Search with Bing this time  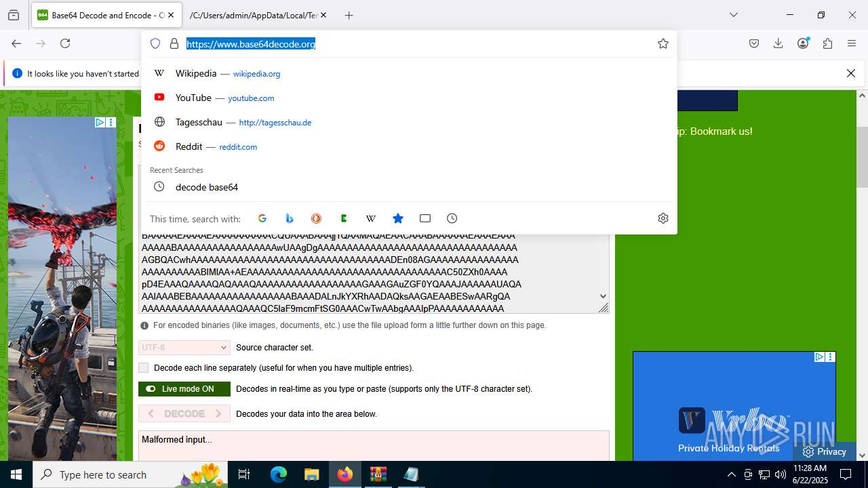[290, 218]
